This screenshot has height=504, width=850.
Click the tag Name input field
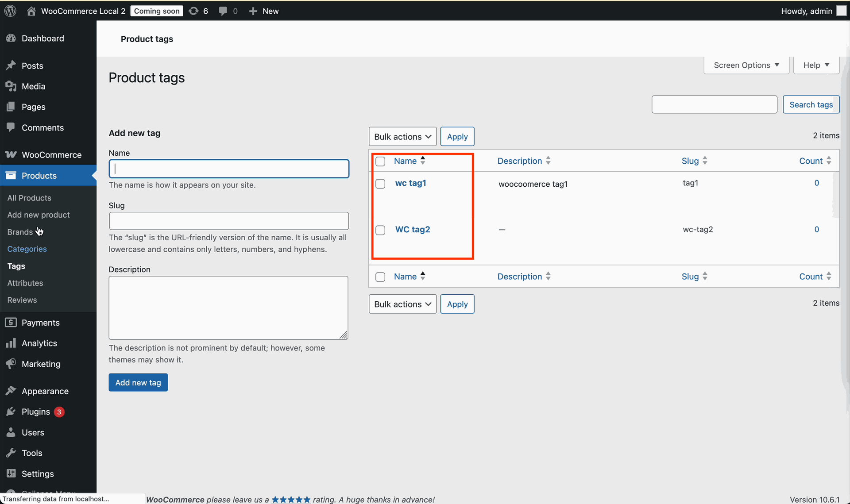pyautogui.click(x=229, y=169)
